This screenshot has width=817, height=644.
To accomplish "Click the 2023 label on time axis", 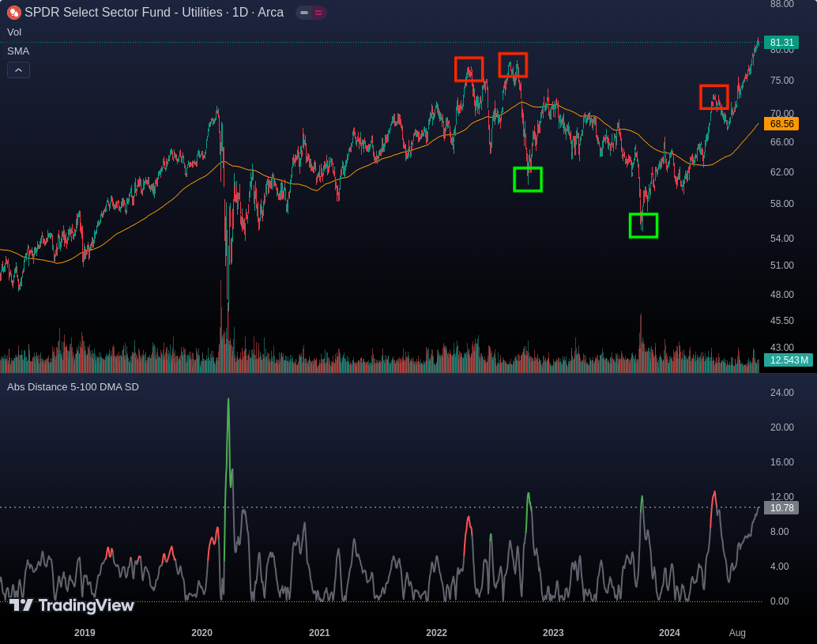I will coord(553,632).
